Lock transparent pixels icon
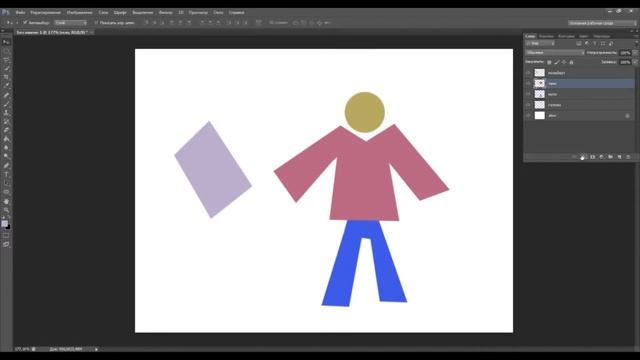The width and height of the screenshot is (640, 360). point(549,62)
